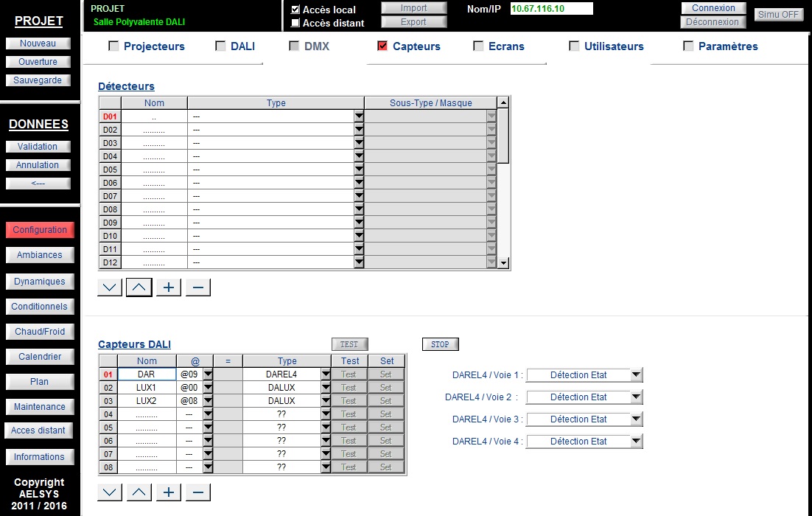Click the up arrow below the Détecteurs table
The image size is (812, 516).
click(x=139, y=287)
